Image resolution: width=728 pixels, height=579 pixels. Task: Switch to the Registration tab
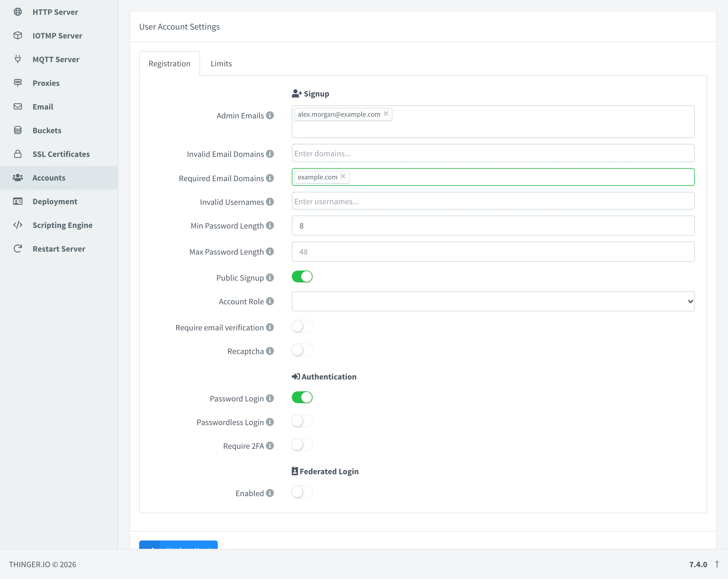(170, 64)
